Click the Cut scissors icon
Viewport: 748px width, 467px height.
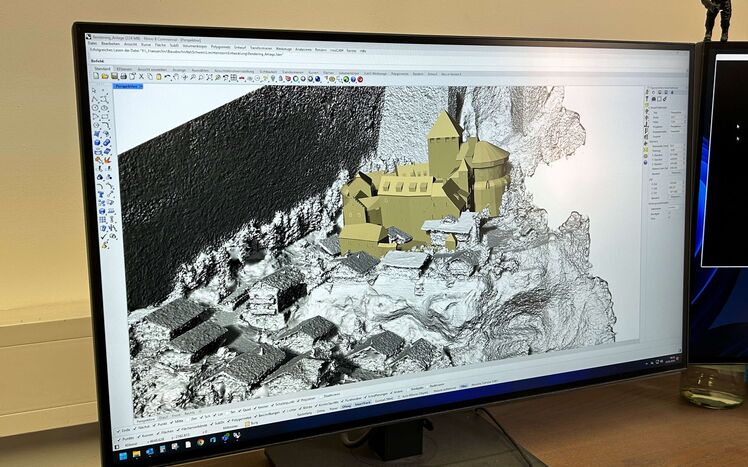pos(141,77)
